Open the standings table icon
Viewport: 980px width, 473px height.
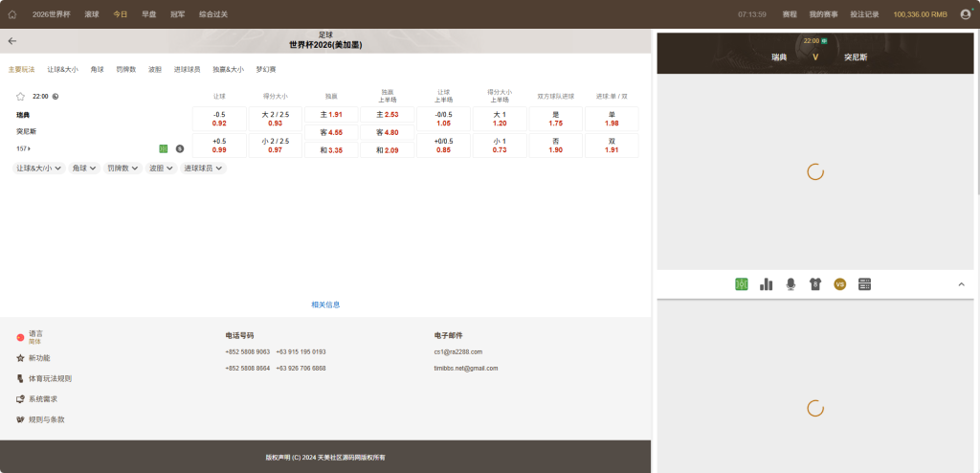click(865, 284)
